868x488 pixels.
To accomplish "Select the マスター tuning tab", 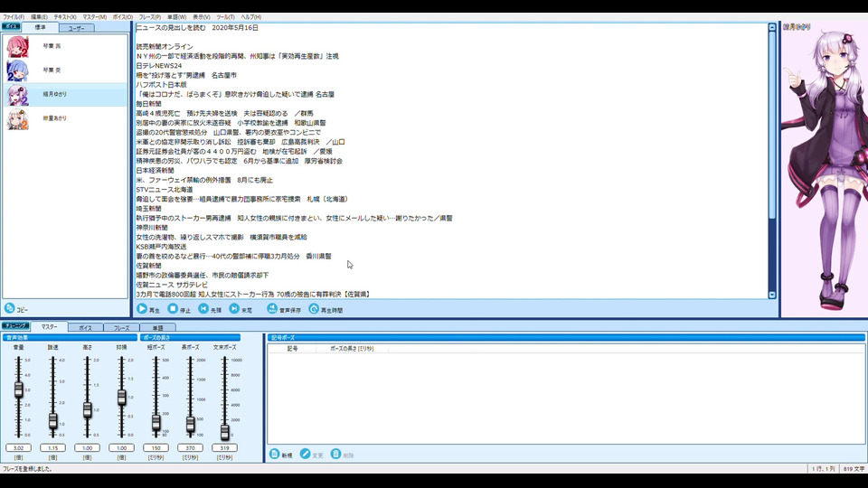I will [x=49, y=327].
